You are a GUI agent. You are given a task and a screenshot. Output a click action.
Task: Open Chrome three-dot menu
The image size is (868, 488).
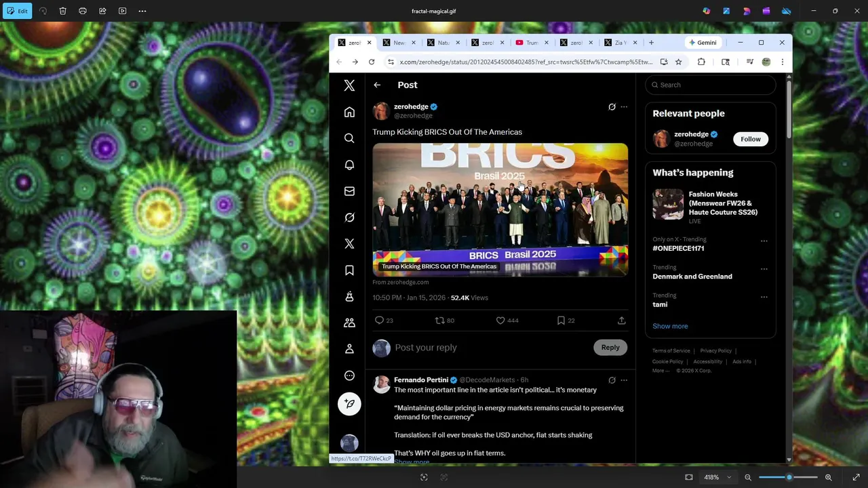[x=782, y=62]
